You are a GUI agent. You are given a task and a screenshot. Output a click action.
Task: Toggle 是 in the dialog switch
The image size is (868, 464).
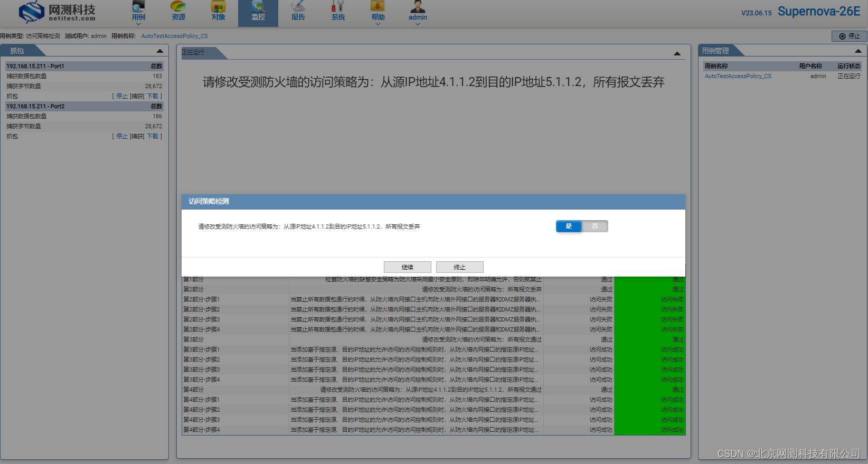569,226
